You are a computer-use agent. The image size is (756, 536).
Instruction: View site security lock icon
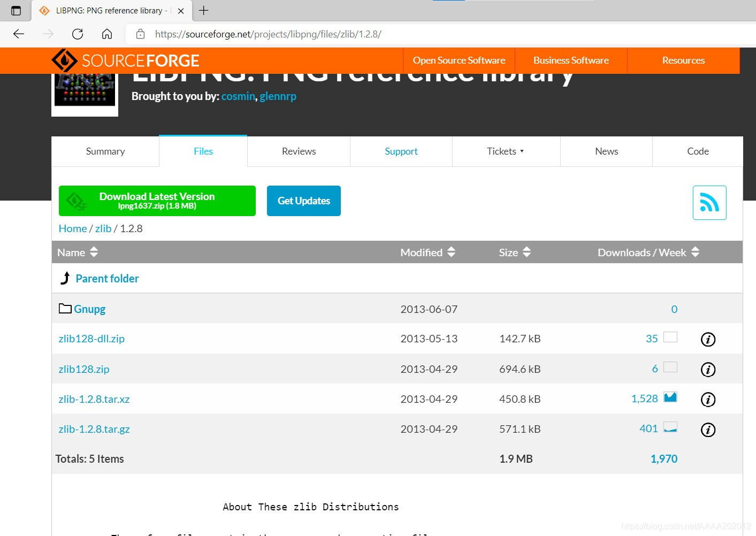click(141, 34)
